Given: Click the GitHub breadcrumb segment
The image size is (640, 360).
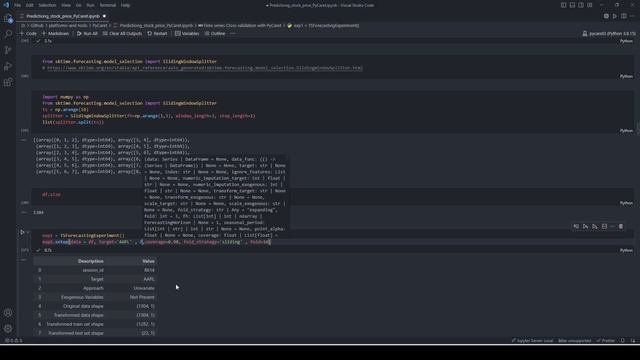Looking at the screenshot, I should coord(37,25).
